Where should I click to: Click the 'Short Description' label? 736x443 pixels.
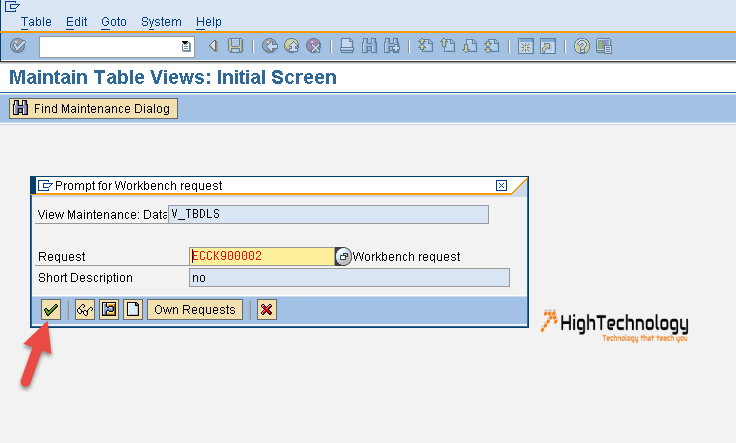85,278
